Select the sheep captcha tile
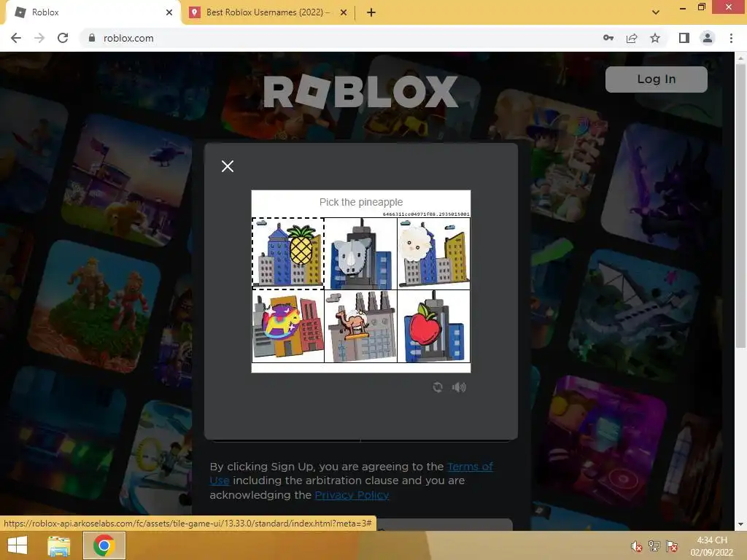The height and width of the screenshot is (560, 747). (433, 253)
